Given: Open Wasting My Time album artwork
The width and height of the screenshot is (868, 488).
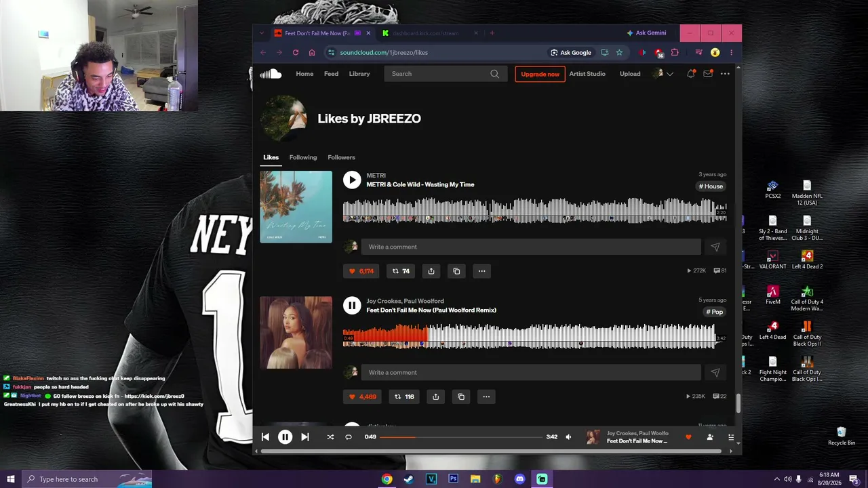Looking at the screenshot, I should pyautogui.click(x=296, y=207).
